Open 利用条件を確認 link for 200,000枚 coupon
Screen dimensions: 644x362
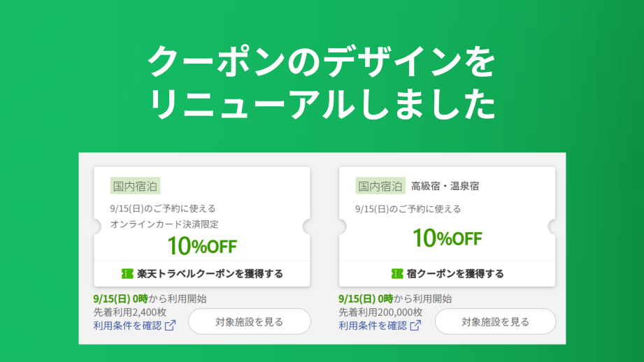[x=373, y=325]
